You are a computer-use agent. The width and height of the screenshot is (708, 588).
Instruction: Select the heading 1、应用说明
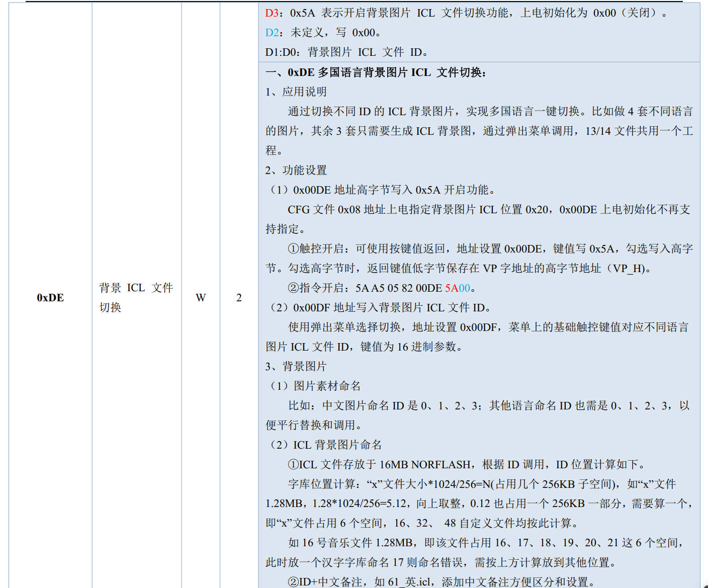pyautogui.click(x=296, y=92)
